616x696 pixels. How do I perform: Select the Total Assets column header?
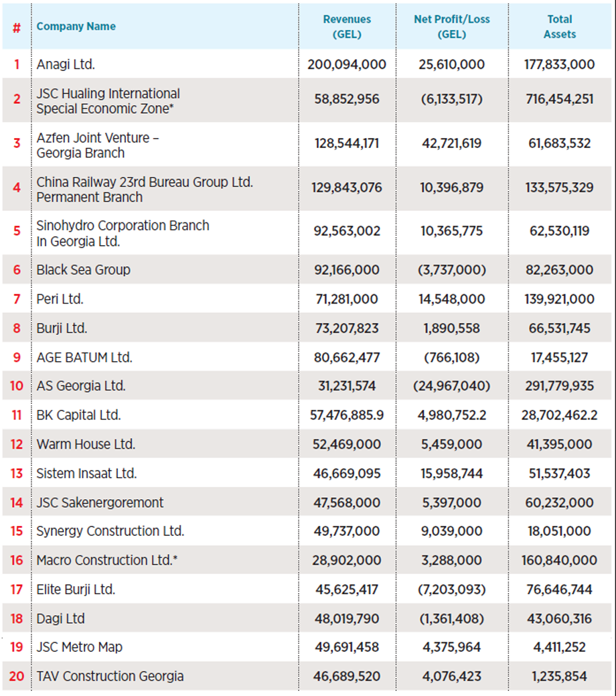tap(559, 27)
